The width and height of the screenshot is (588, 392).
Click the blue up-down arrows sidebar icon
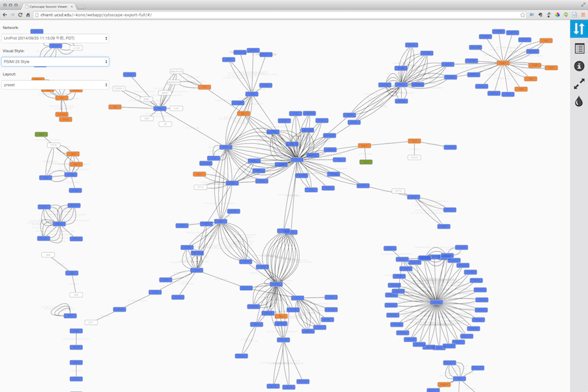(x=578, y=29)
